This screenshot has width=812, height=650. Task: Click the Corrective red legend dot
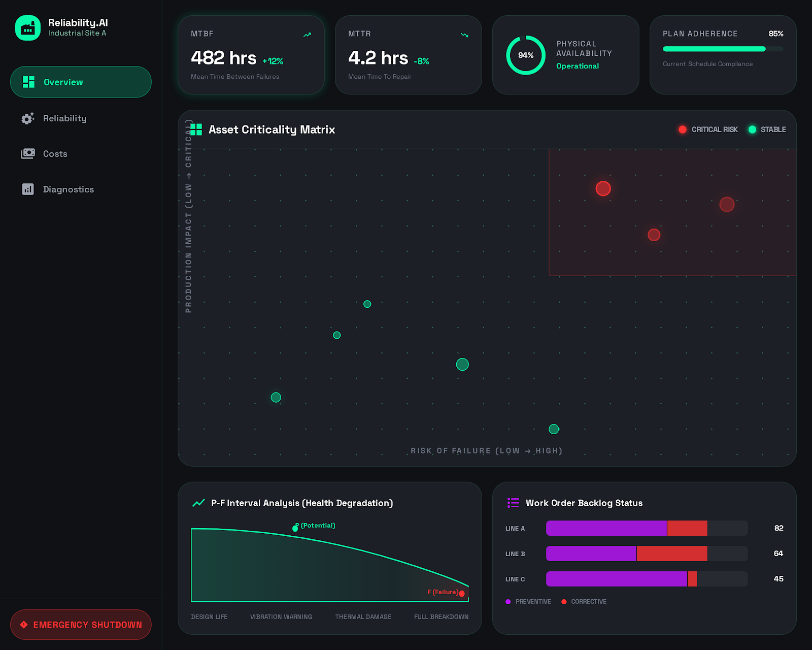(x=564, y=602)
